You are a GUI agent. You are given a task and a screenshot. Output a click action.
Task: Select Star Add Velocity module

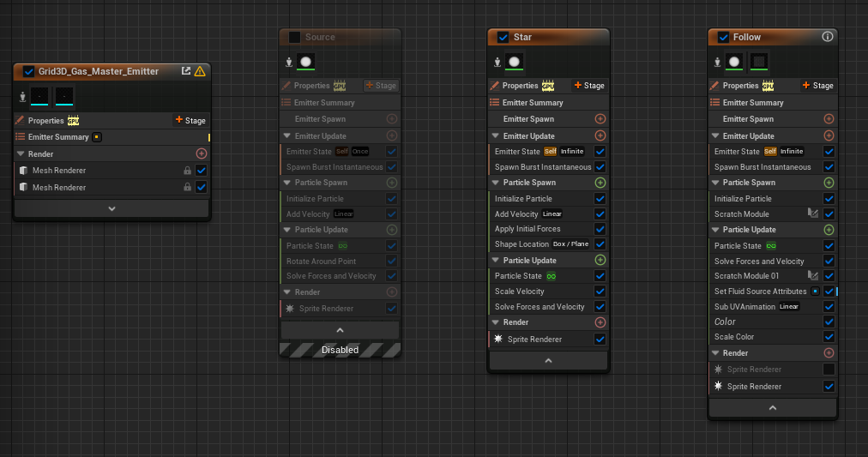(x=548, y=213)
